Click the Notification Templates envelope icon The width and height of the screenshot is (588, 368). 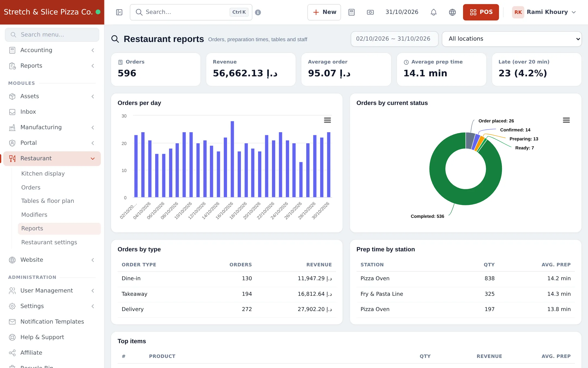click(x=12, y=322)
